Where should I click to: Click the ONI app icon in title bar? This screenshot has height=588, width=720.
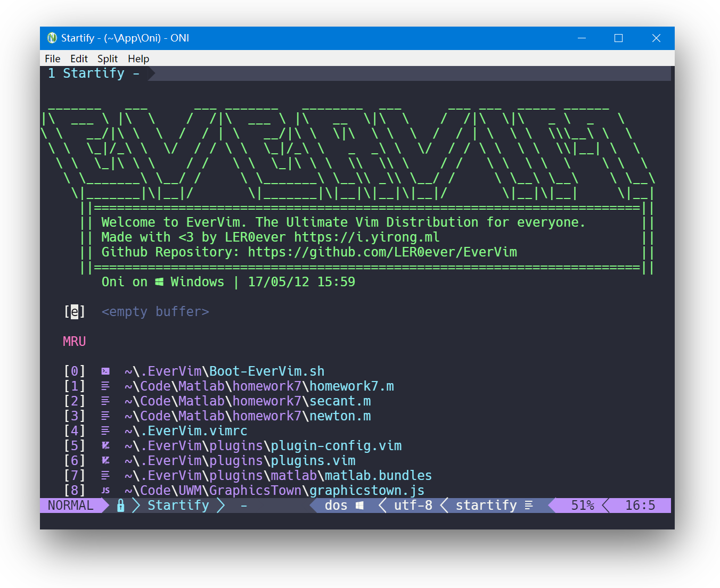52,38
